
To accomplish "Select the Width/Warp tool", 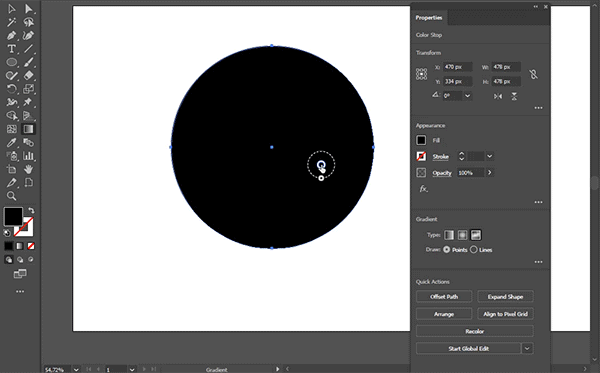I will click(11, 102).
